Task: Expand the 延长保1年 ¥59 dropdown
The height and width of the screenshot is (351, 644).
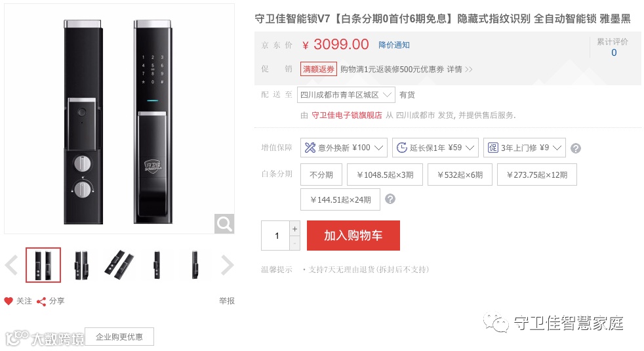Action: (435, 148)
